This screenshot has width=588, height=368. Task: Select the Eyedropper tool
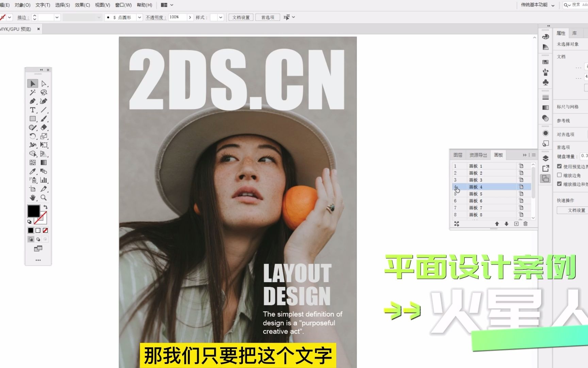[x=33, y=171]
